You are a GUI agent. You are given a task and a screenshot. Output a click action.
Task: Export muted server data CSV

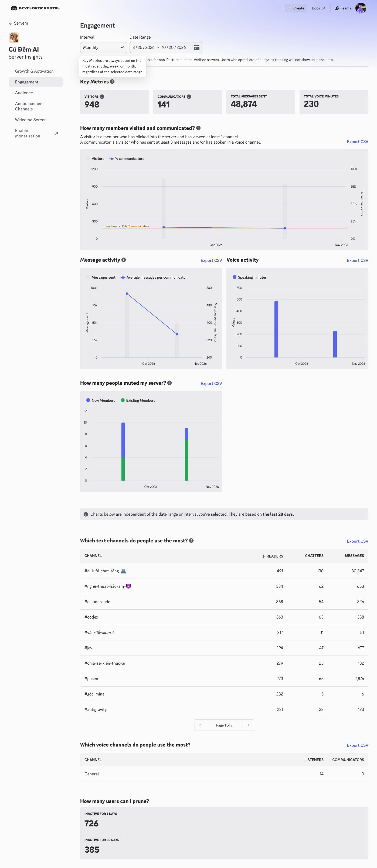(x=211, y=383)
